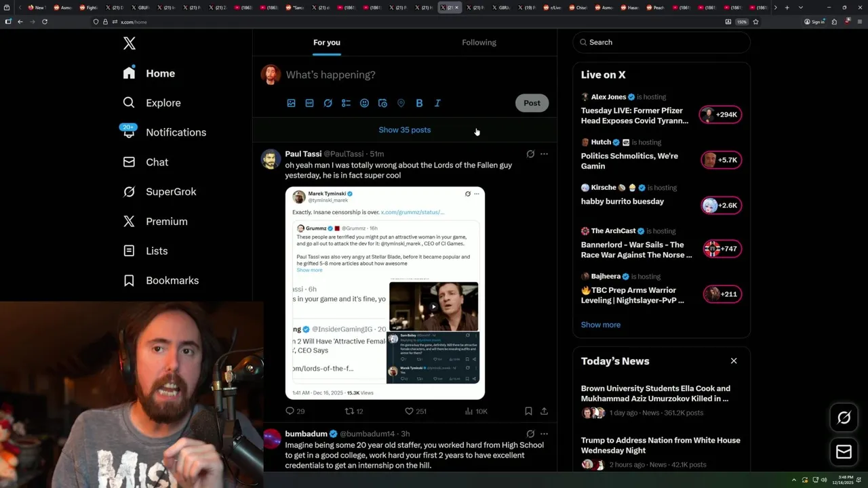The image size is (868, 488).
Task: Open Grok enhance icon in composer
Action: pyautogui.click(x=328, y=103)
